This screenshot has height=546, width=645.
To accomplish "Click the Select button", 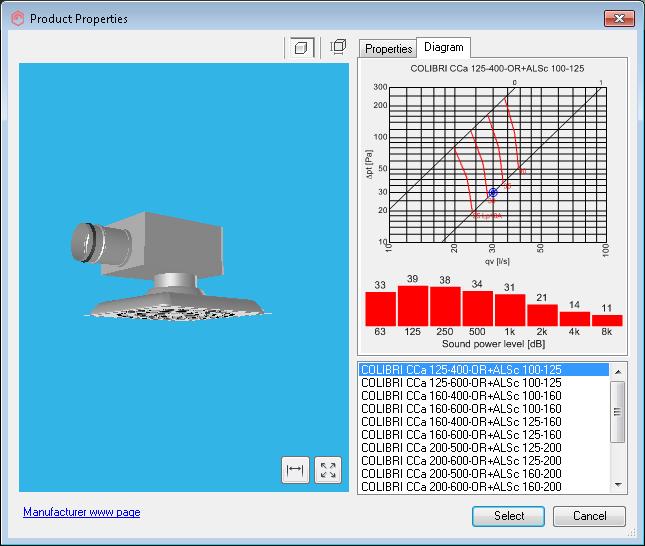I will (x=508, y=516).
